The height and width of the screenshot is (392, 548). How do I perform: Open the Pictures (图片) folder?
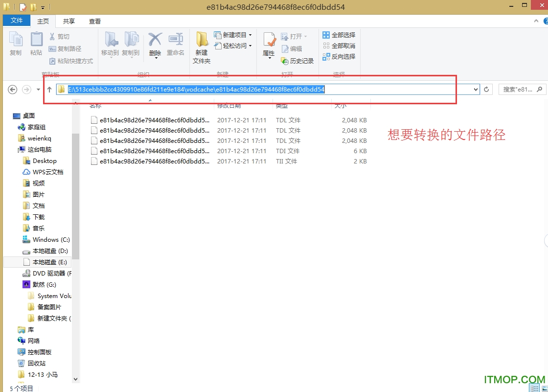(34, 194)
